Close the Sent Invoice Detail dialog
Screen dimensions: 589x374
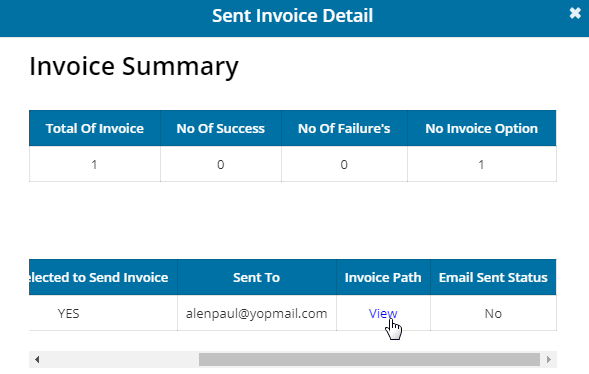coord(575,13)
